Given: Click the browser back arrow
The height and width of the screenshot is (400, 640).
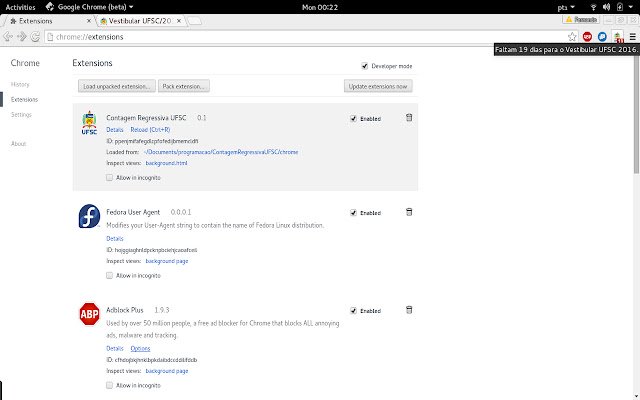Looking at the screenshot, I should point(8,37).
